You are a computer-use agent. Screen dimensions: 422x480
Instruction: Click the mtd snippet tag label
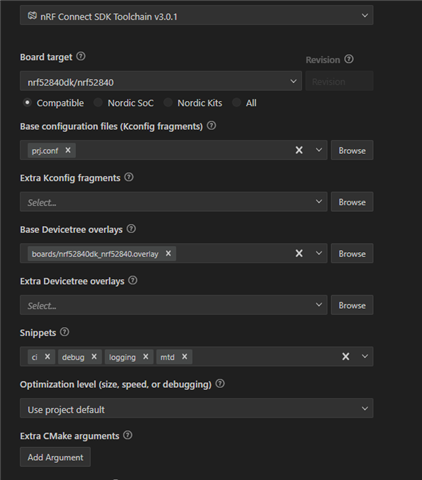click(167, 357)
